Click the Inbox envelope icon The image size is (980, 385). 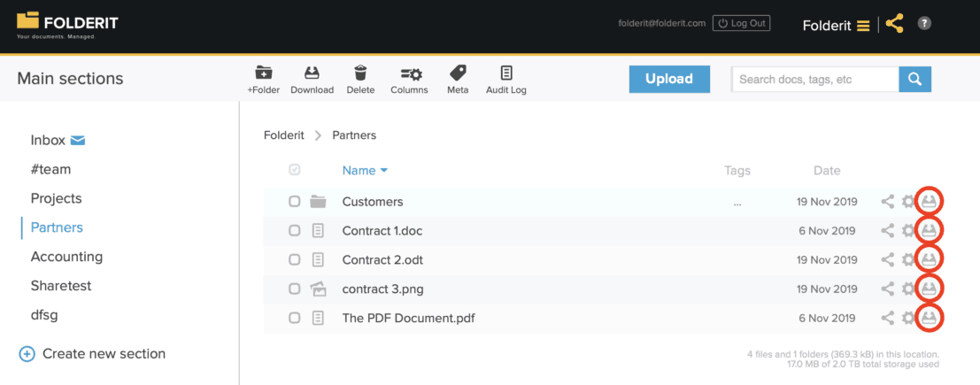coord(78,140)
